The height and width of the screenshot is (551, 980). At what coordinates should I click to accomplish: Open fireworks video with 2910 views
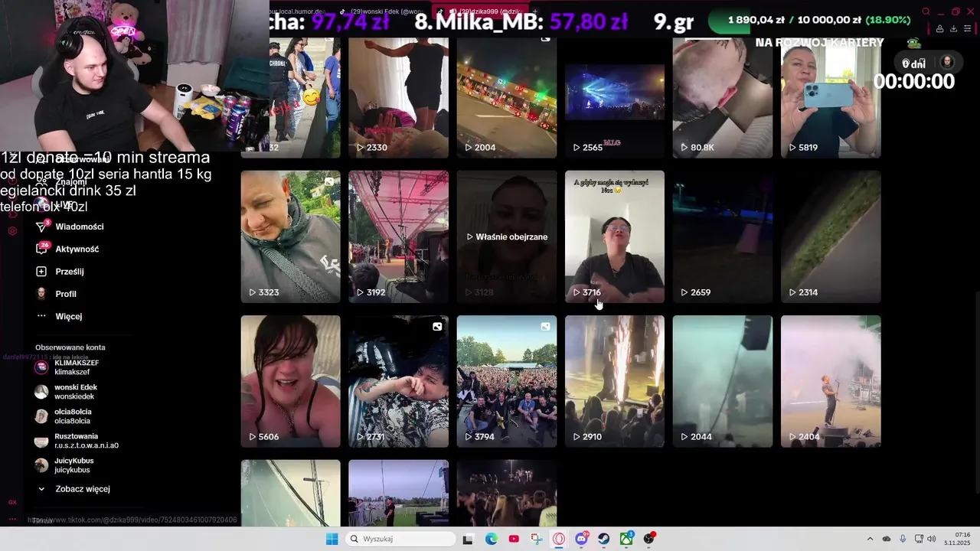click(614, 381)
